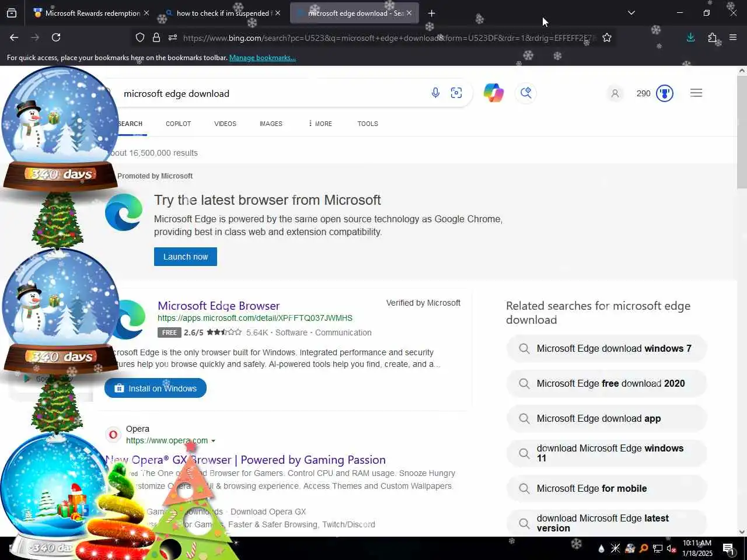This screenshot has height=560, width=747.
Task: Click the white snowflake tray icon
Action: click(x=615, y=548)
